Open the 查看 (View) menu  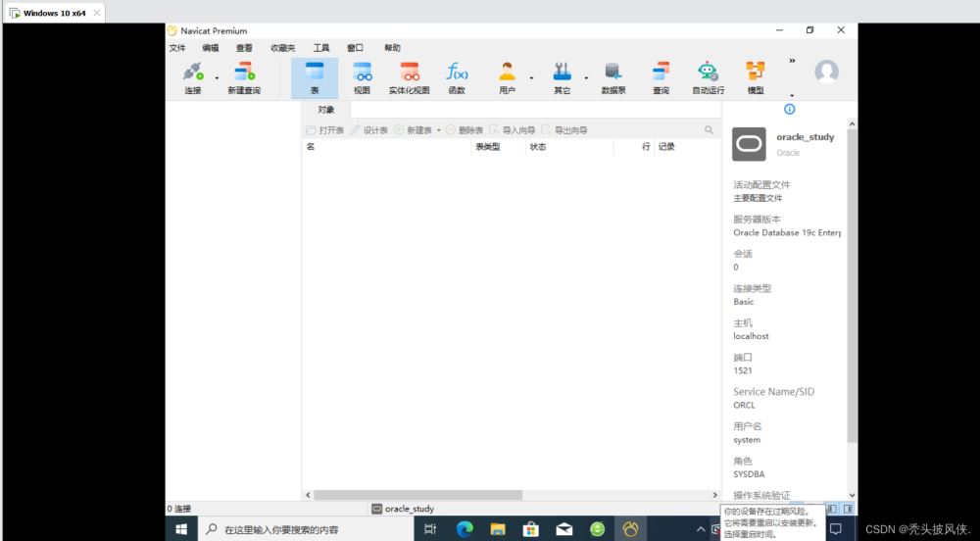[244, 48]
